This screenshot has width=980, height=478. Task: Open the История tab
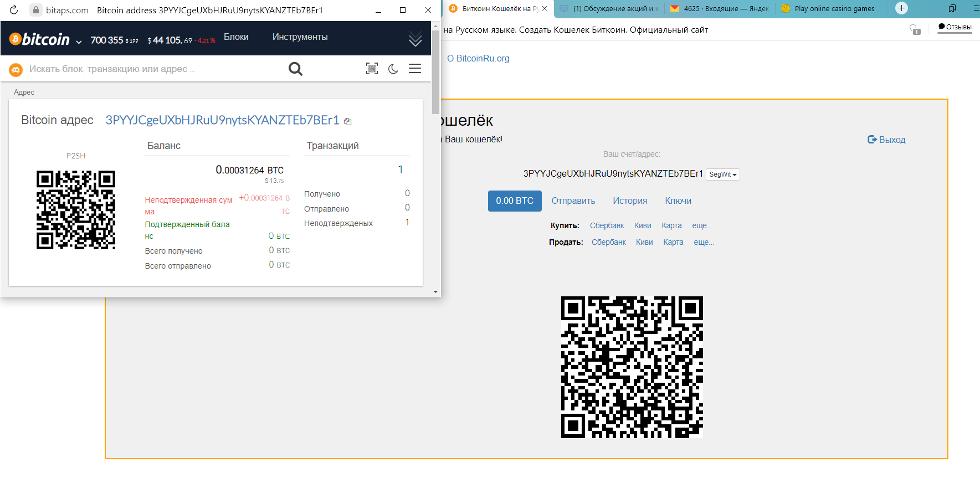coord(630,201)
